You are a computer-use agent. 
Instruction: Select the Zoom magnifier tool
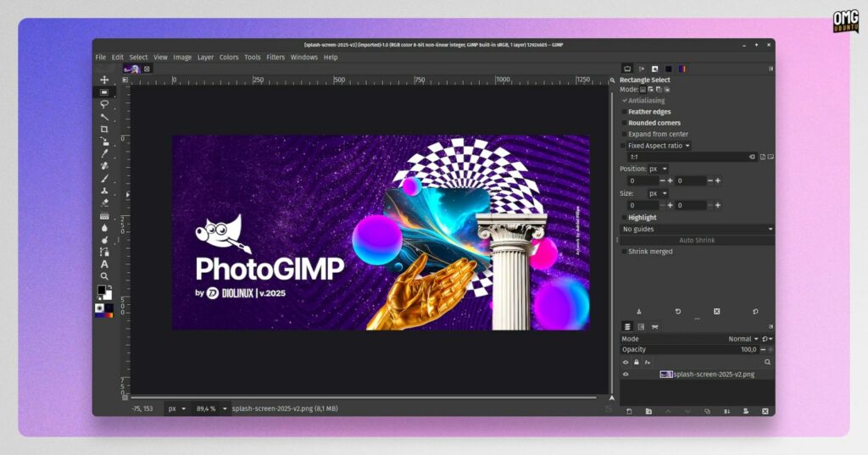(x=104, y=276)
